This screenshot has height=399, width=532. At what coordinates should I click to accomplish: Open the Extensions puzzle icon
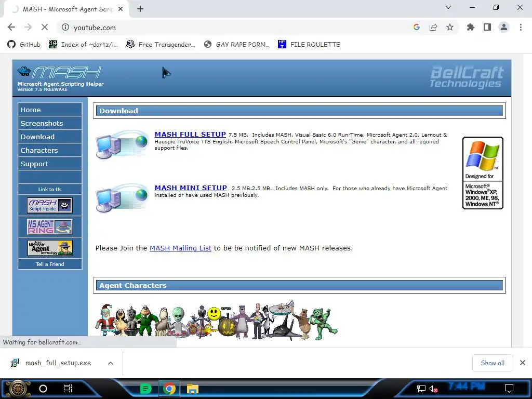pos(471,27)
